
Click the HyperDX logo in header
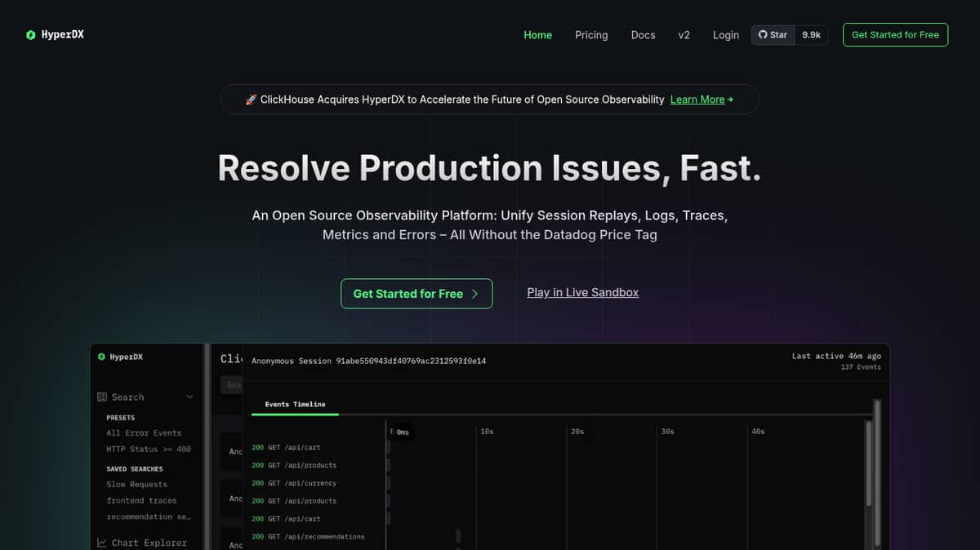click(x=55, y=35)
